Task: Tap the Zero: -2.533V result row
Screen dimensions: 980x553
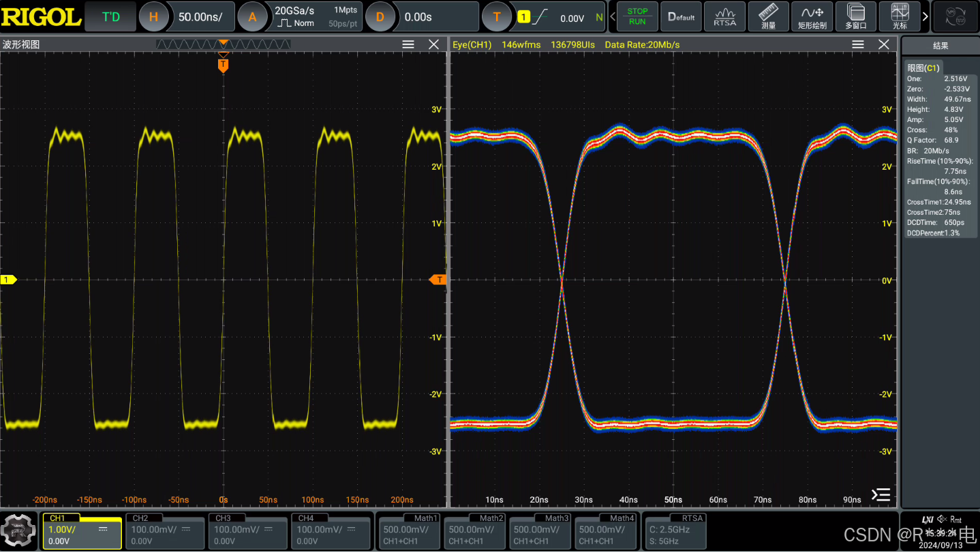Action: (940, 89)
